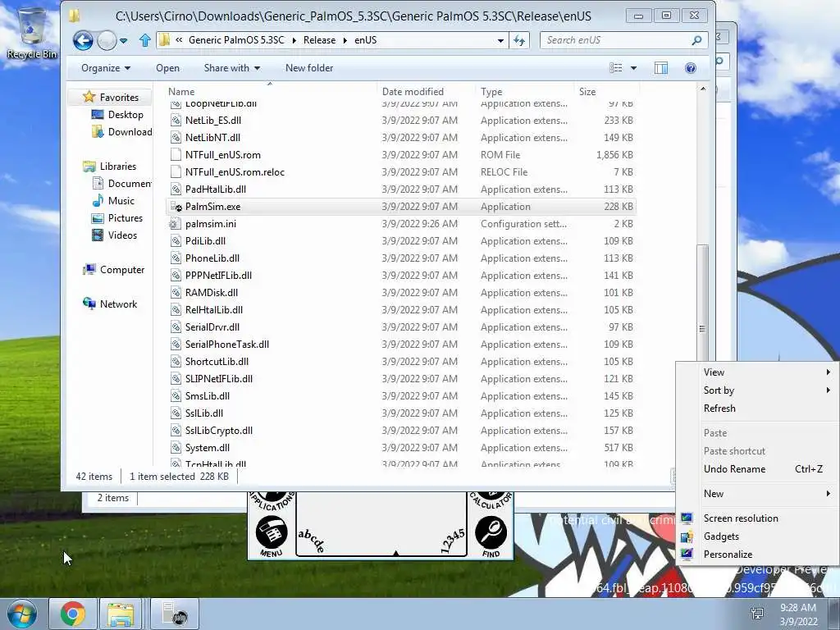Open Google Chrome from taskbar
Image resolution: width=840 pixels, height=630 pixels.
pos(72,614)
